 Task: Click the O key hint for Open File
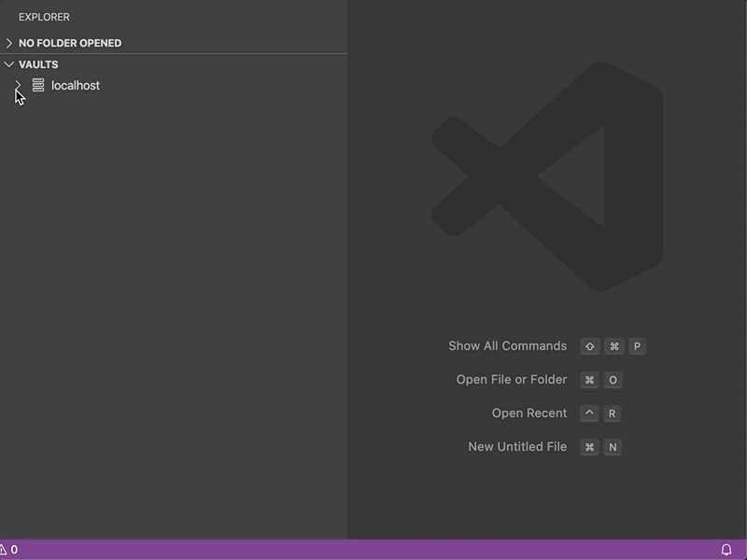tap(613, 380)
